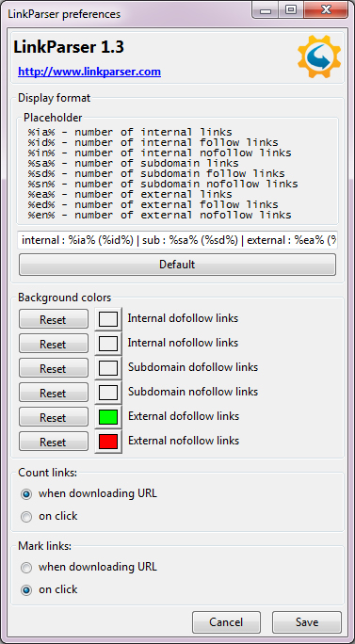Click the LinkParser 1.3 heading
355x644 pixels.
[69, 47]
